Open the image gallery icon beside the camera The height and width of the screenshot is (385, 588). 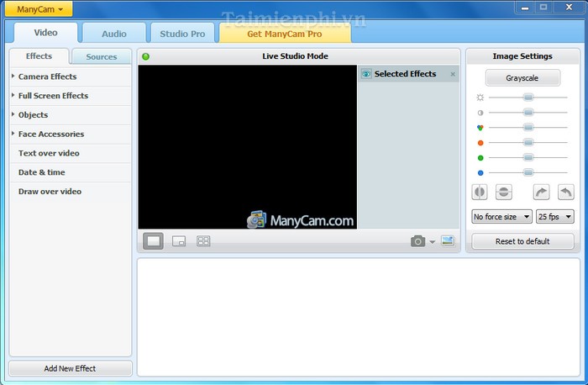[x=447, y=241]
